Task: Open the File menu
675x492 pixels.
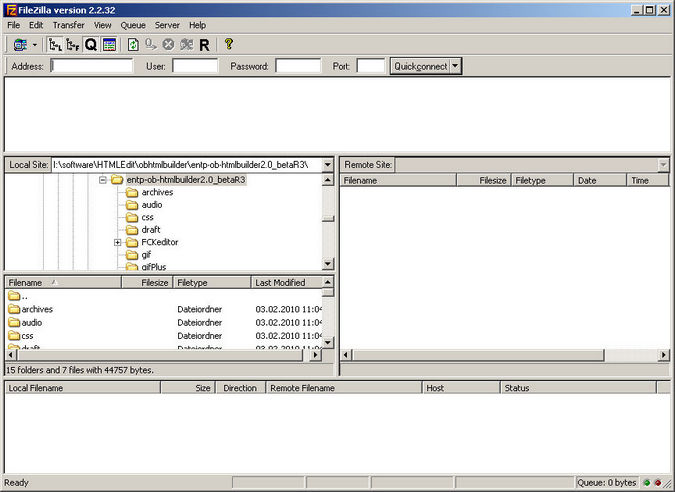Action: click(14, 25)
